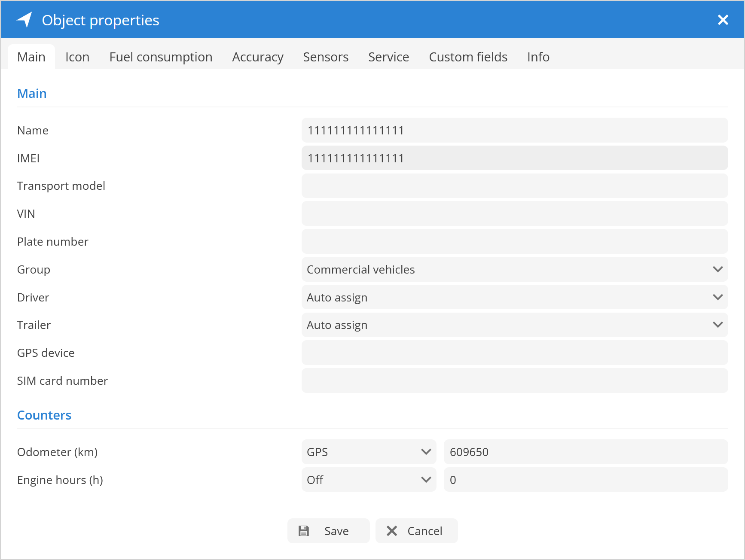Click the navigation arrow icon in title bar
745x560 pixels.
tap(25, 20)
